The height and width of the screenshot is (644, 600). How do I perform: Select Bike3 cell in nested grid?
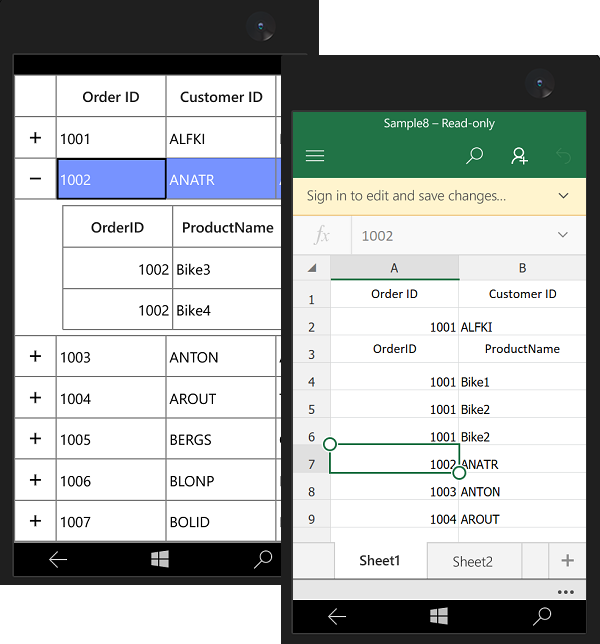click(x=227, y=268)
